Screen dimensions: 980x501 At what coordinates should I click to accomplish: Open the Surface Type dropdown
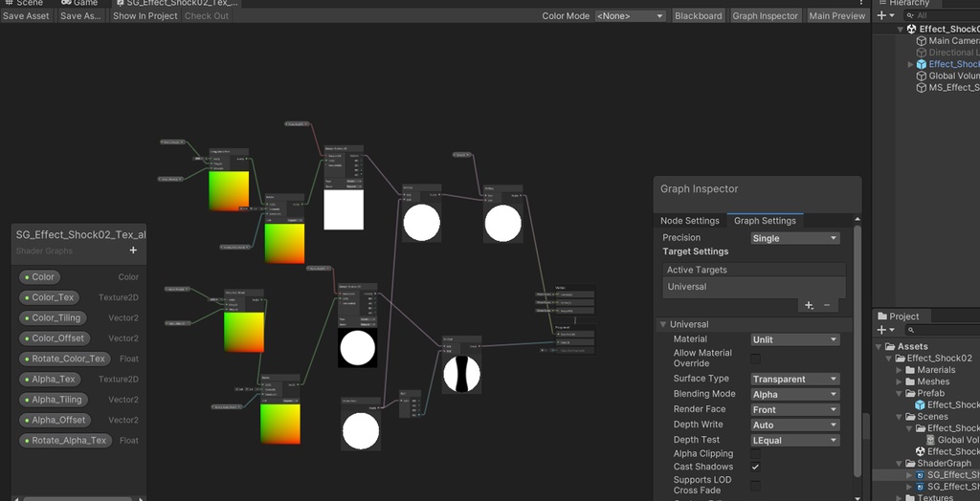pyautogui.click(x=794, y=380)
